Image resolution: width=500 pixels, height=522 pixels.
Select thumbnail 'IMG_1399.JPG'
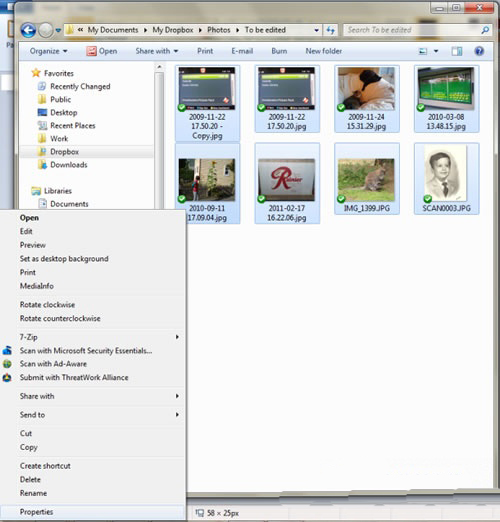coord(366,179)
